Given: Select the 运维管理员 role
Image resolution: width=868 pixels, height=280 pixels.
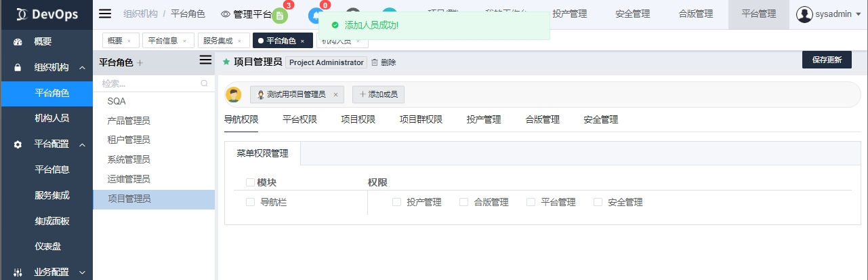Looking at the screenshot, I should click(154, 180).
